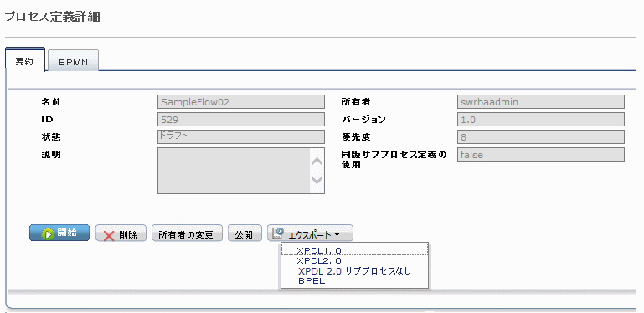Click the バージョン field showing 1.0
The width and height of the screenshot is (644, 313).
coord(540,120)
